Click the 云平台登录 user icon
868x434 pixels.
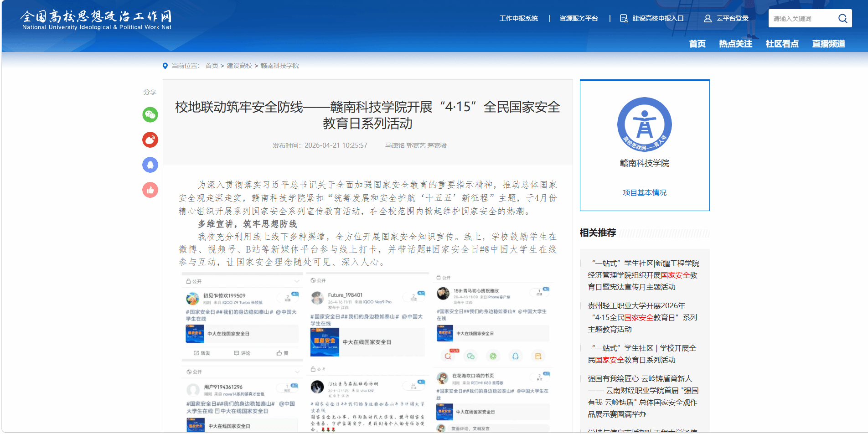[x=708, y=19]
